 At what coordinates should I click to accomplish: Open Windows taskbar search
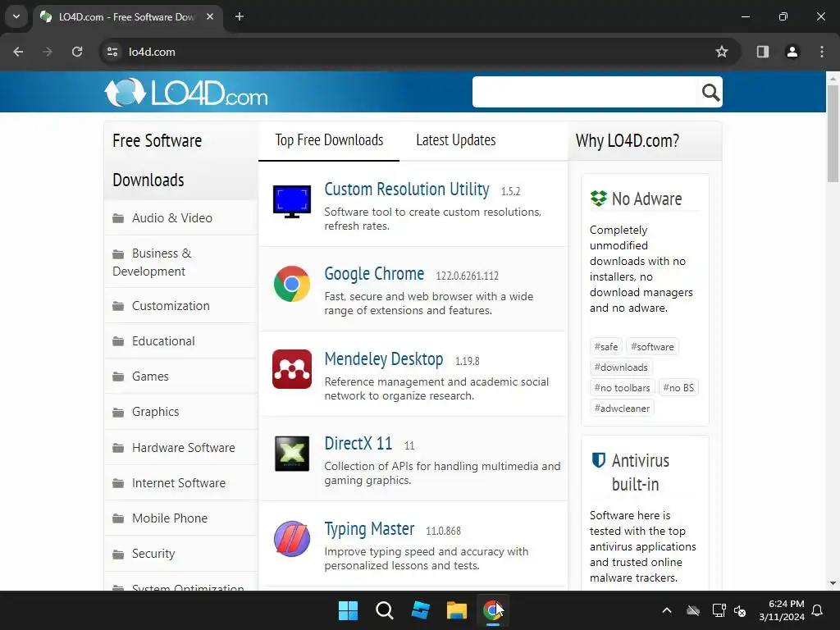point(384,610)
